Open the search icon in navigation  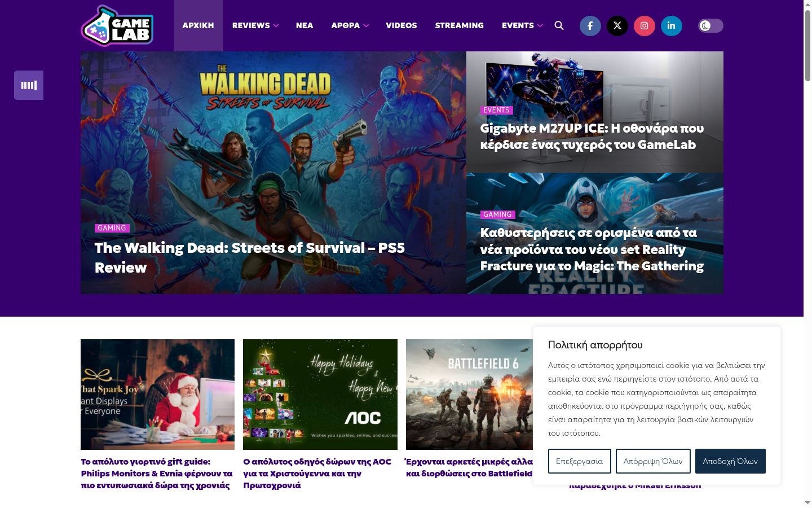tap(559, 25)
